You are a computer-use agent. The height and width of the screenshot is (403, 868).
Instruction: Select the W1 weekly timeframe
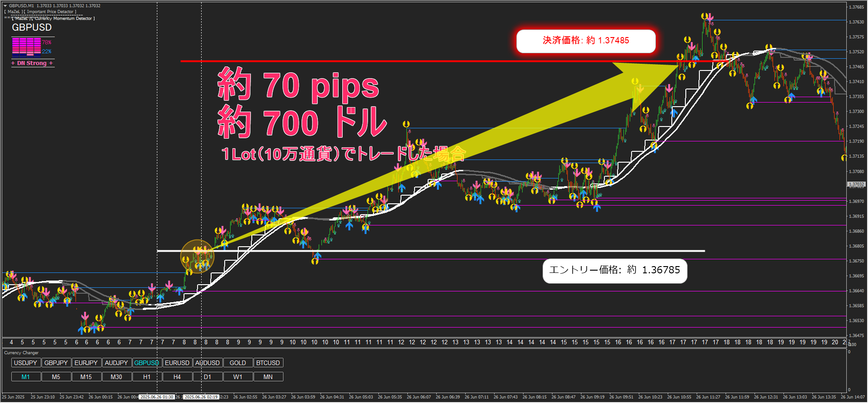(x=238, y=377)
